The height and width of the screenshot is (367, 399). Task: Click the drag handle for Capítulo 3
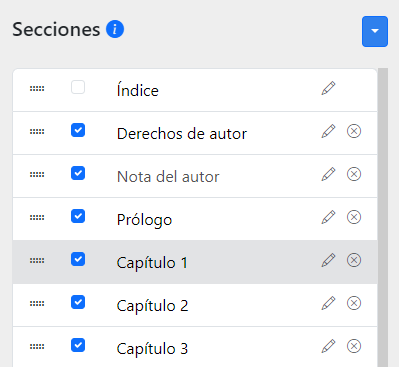[x=37, y=347]
